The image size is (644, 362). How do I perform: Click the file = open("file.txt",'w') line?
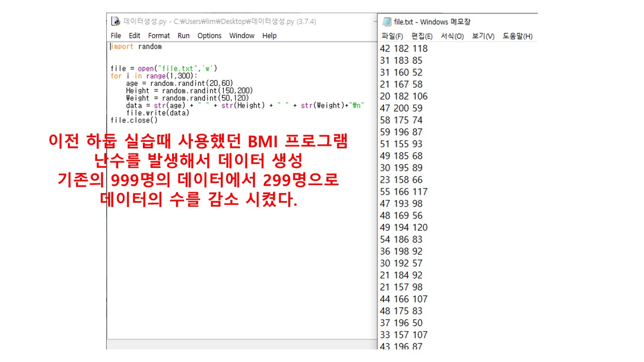[x=164, y=68]
